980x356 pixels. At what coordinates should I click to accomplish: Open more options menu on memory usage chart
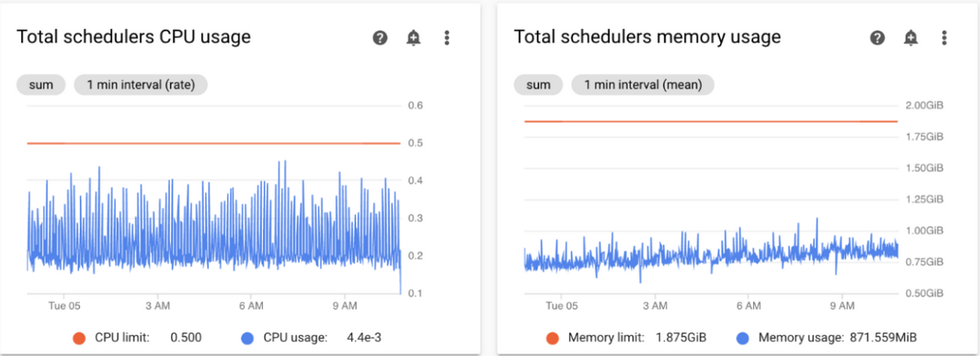click(944, 38)
